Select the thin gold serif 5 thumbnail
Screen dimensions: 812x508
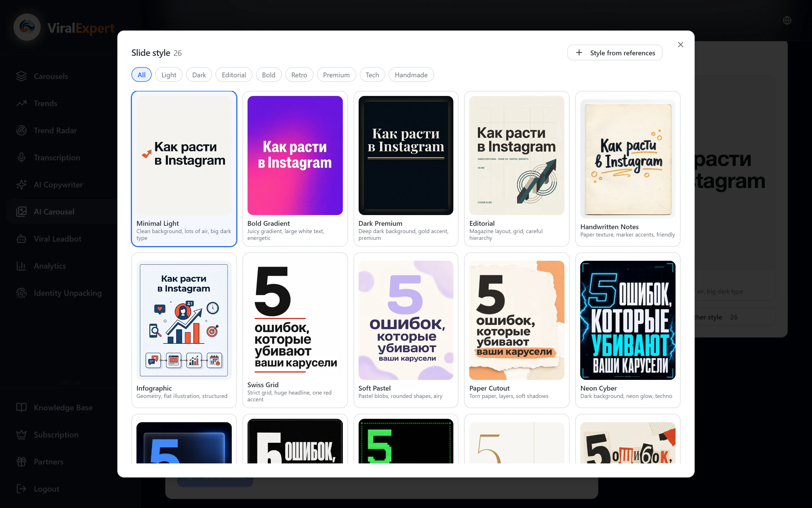tap(517, 443)
